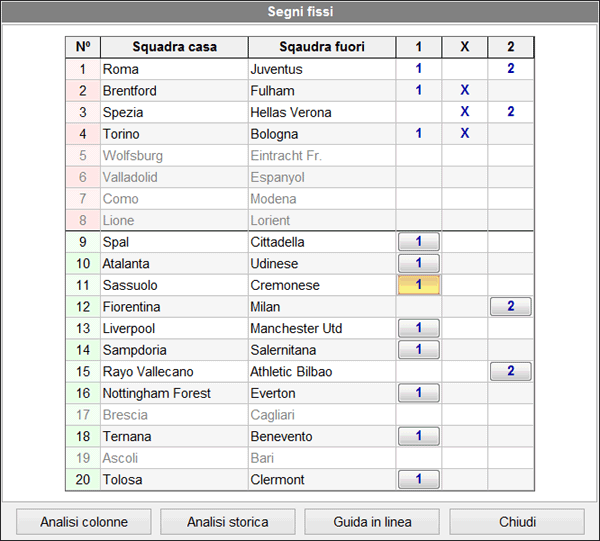Select row number 4 for Torino
Image resolution: width=600 pixels, height=541 pixels.
tap(82, 134)
